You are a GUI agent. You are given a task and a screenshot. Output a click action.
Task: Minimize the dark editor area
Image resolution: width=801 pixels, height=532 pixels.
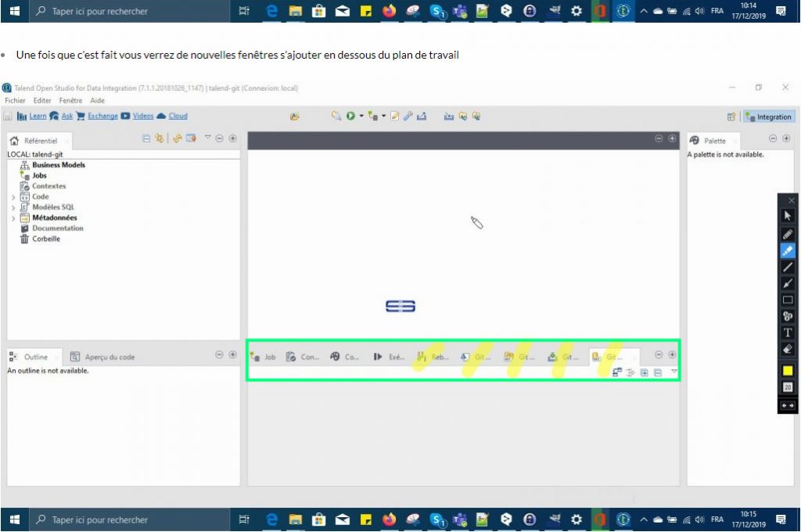pyautogui.click(x=659, y=138)
